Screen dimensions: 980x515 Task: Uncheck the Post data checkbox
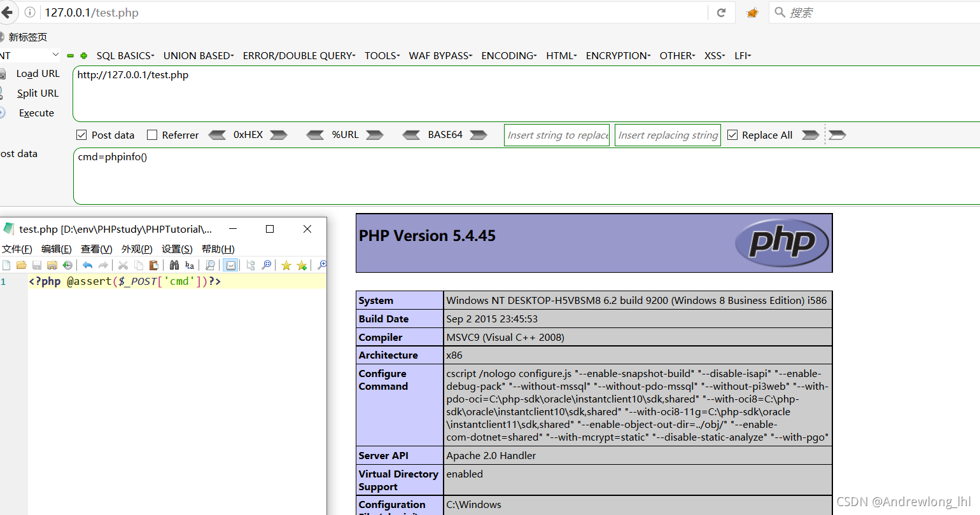click(81, 135)
